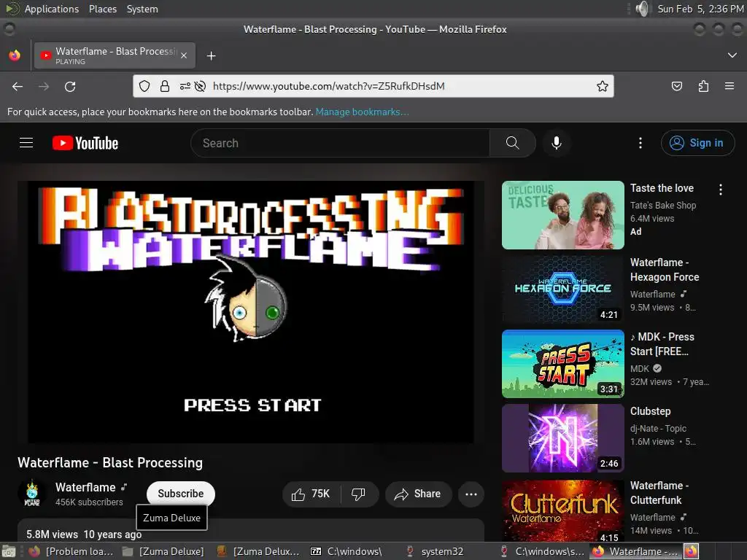The height and width of the screenshot is (560, 747).
Task: Open Firefox View icon
Action: coord(15,55)
